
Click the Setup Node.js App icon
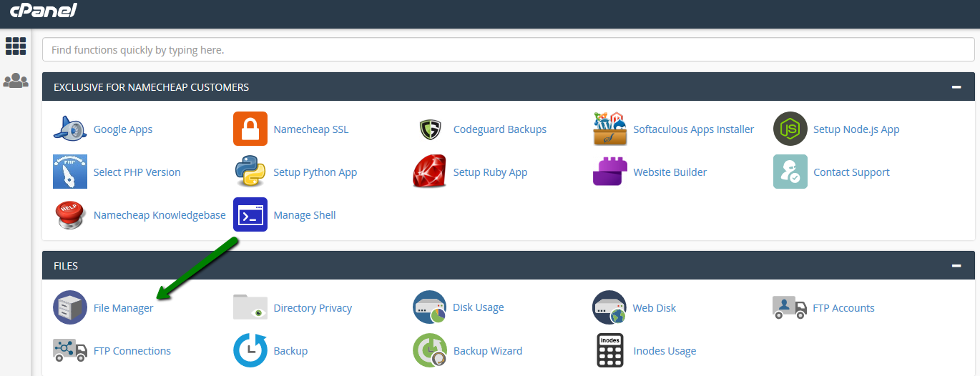click(790, 129)
